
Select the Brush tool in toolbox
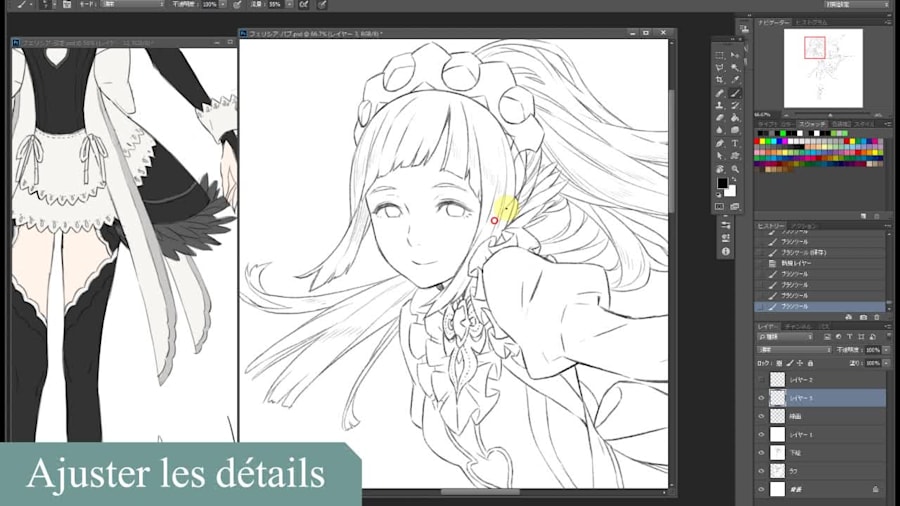click(x=735, y=93)
